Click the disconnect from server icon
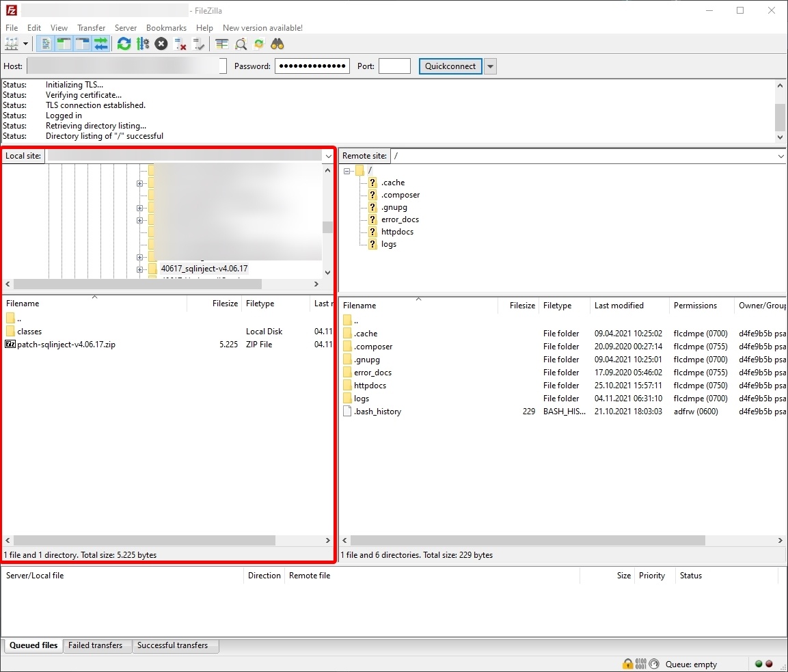 point(180,44)
